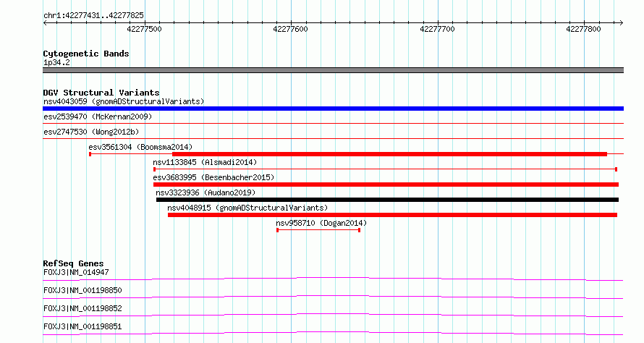Open FOXJ3|NM_001198850 gene label

[82, 290]
